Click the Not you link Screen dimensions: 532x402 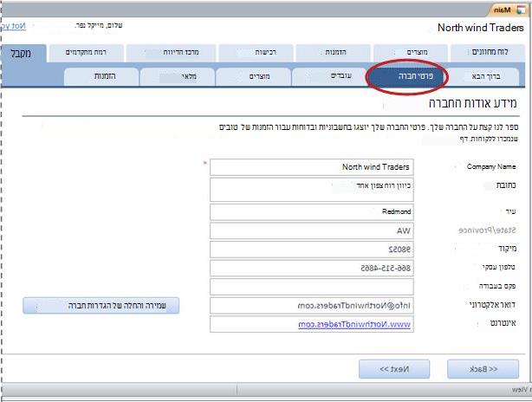click(13, 26)
